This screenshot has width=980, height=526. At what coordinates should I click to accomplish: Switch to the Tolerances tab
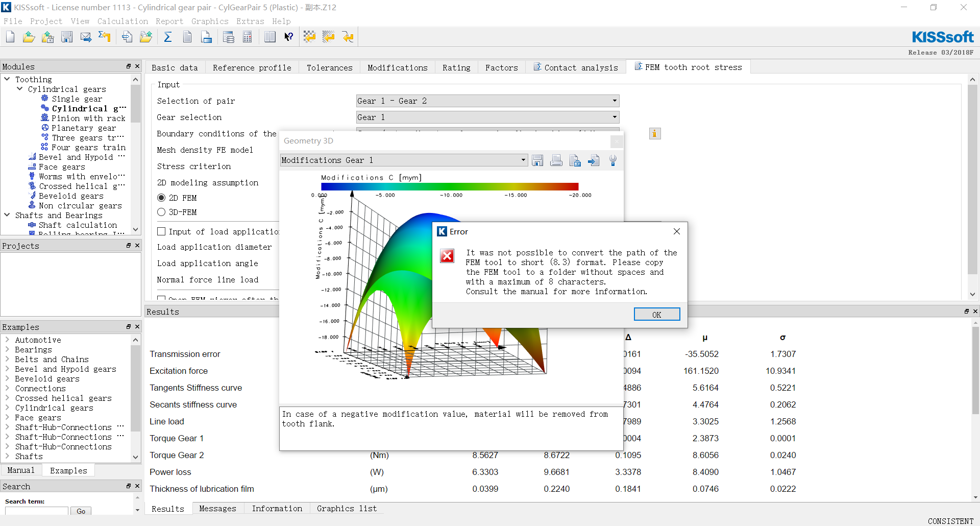coord(330,67)
